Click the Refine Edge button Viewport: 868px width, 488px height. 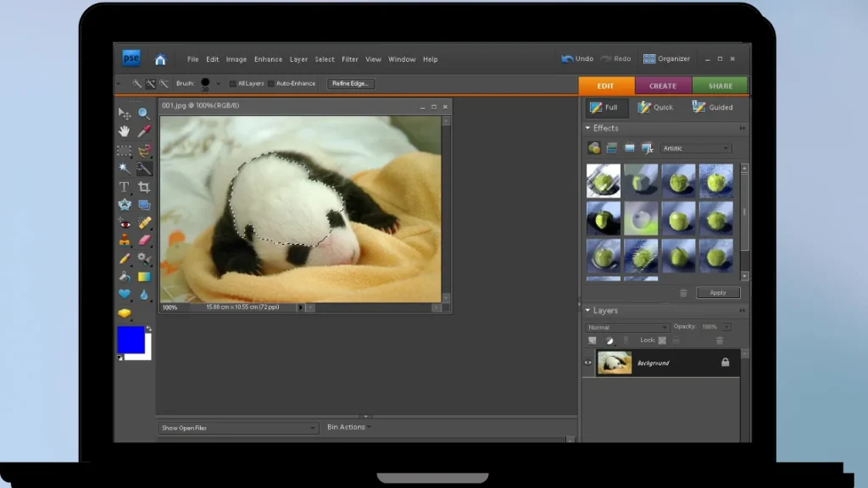pyautogui.click(x=350, y=84)
